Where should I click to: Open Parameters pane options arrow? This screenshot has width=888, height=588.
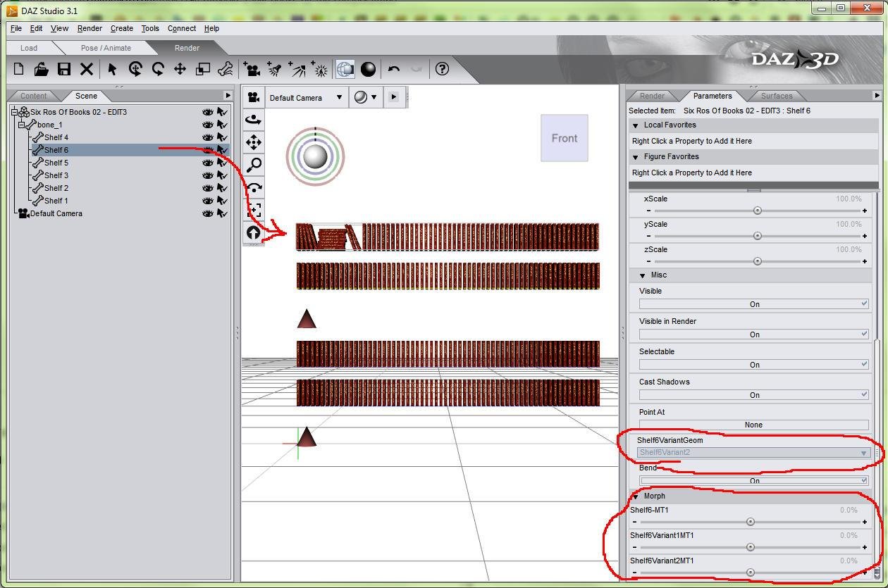point(877,96)
